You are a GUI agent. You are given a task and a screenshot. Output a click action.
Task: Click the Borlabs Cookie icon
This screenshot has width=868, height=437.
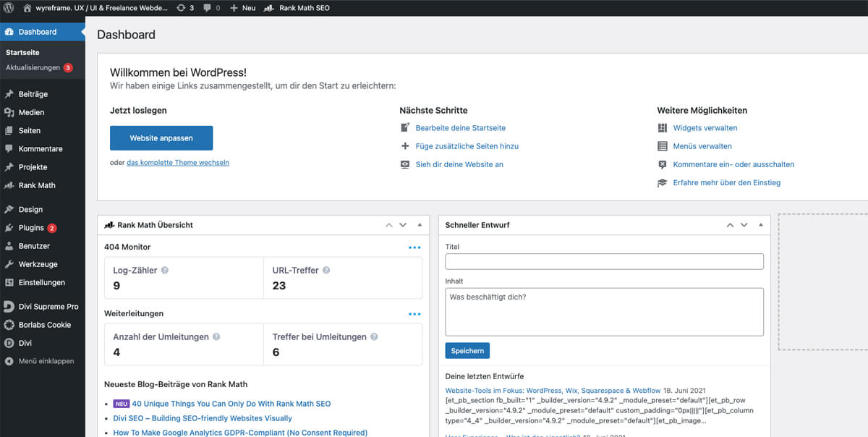click(9, 325)
